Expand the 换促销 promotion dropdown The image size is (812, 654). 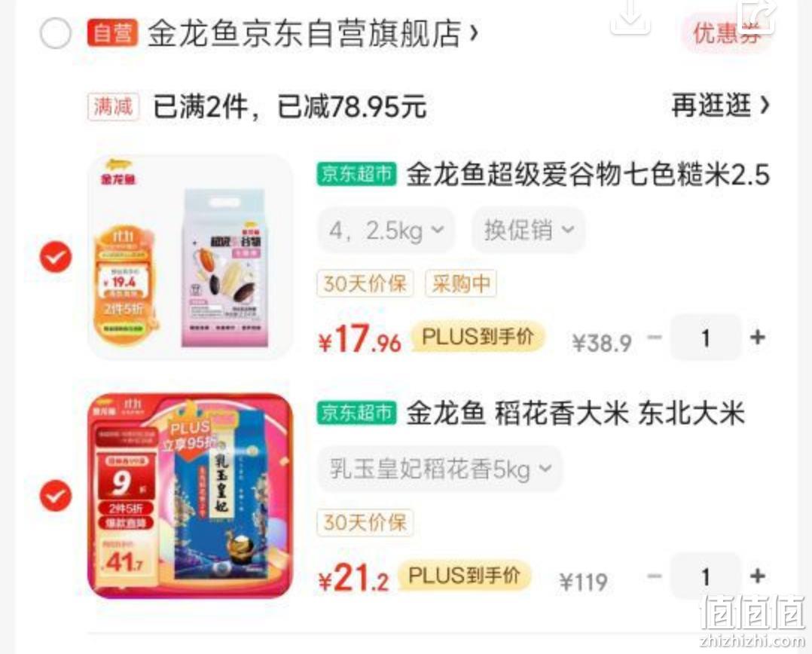coord(528,230)
